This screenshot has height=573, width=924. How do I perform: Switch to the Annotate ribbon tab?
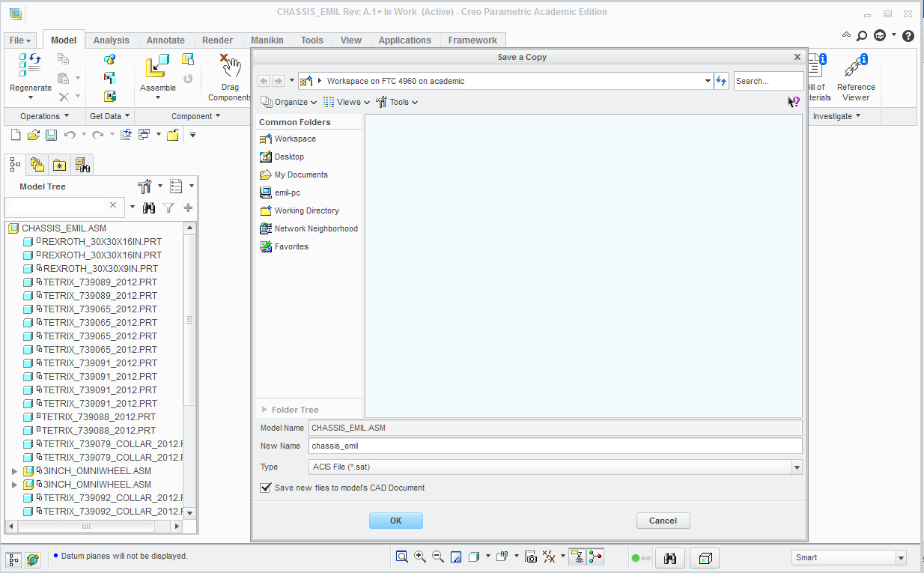(x=165, y=40)
